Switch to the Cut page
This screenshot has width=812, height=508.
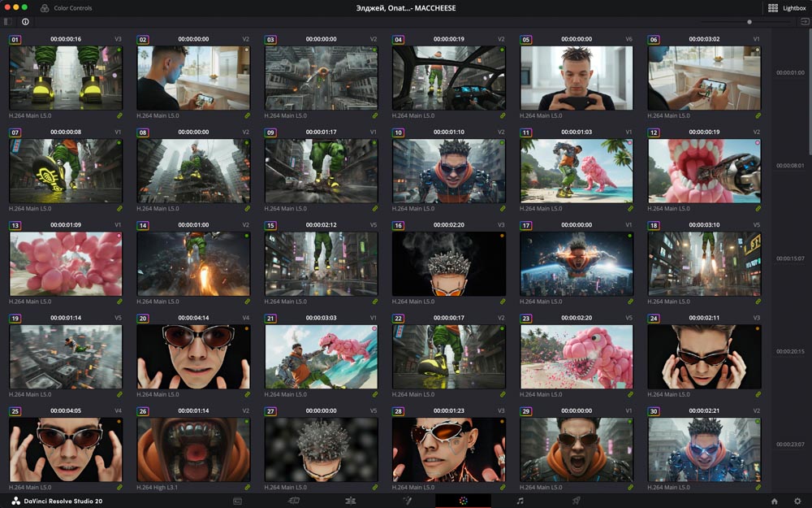tap(294, 501)
